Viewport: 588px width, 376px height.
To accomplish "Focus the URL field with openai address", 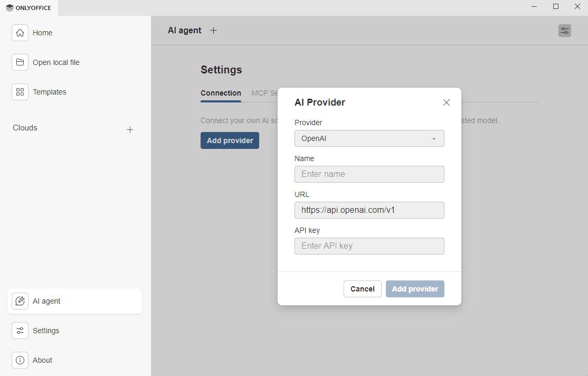I will [x=369, y=210].
